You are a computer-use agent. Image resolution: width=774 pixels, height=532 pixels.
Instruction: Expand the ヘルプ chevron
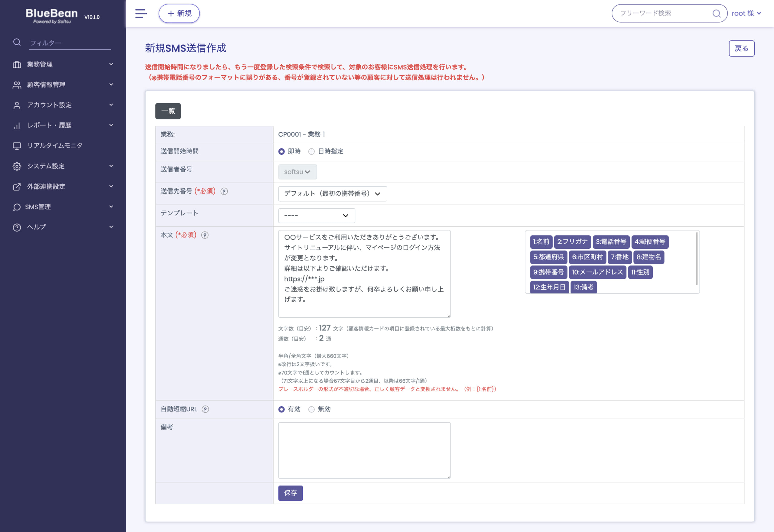tap(111, 227)
